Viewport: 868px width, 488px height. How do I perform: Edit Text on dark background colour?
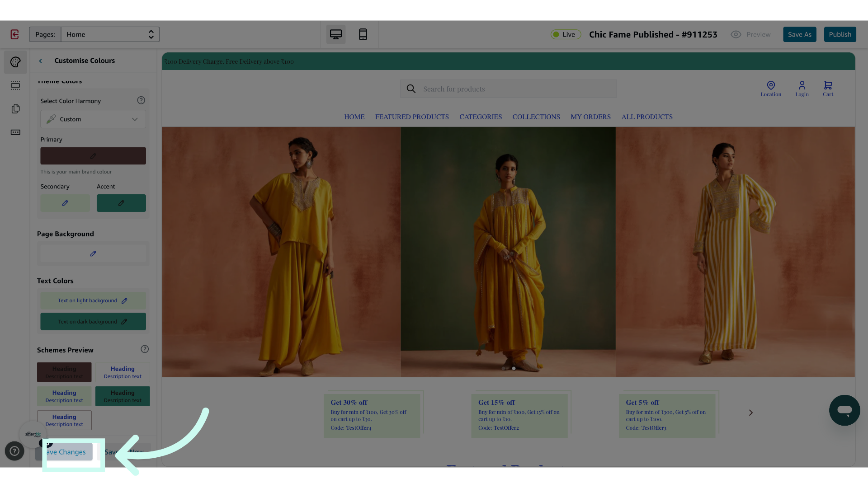coord(93,322)
